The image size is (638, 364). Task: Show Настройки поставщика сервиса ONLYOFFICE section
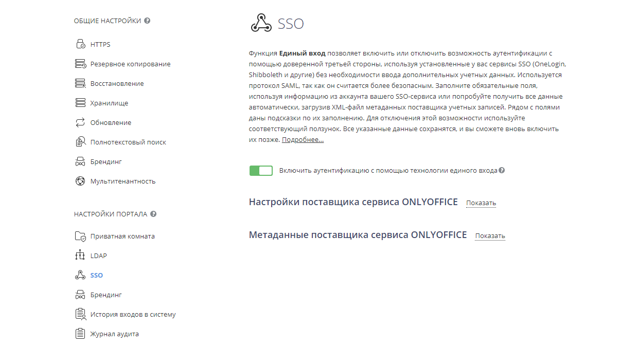(x=481, y=203)
